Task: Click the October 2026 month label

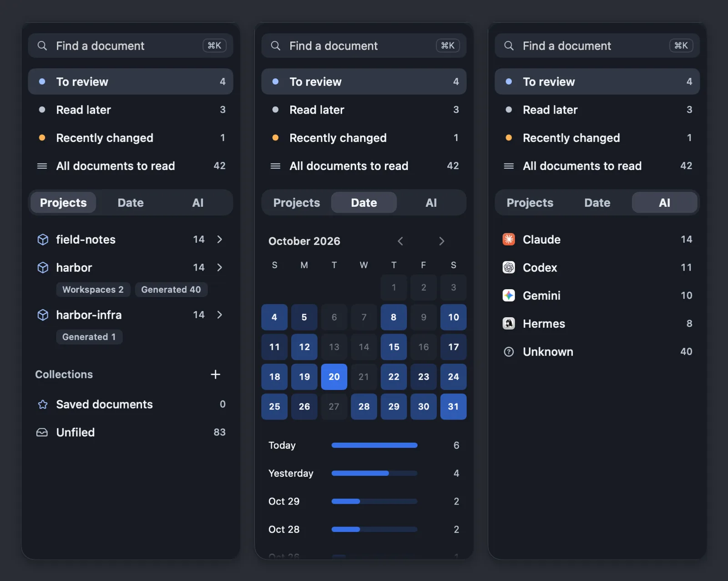Action: [304, 241]
